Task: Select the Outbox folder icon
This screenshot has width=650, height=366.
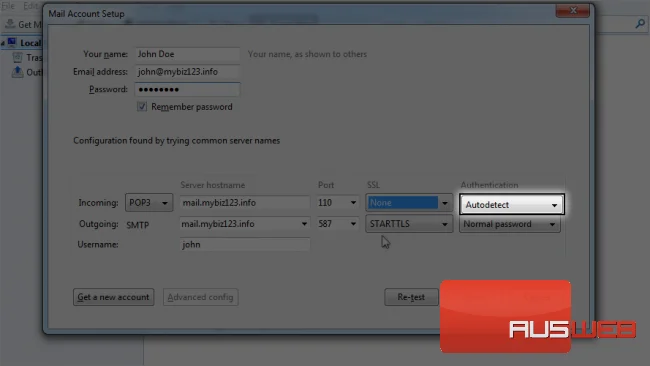Action: coord(17,72)
